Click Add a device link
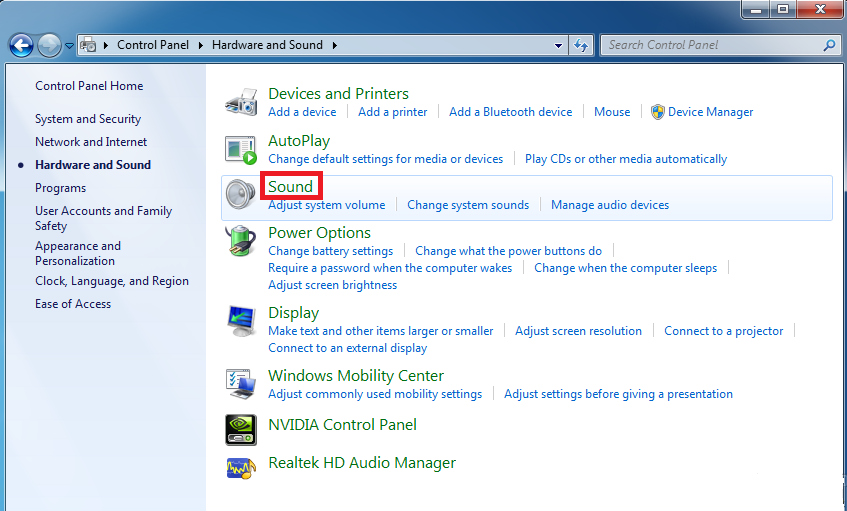This screenshot has height=511, width=847. [x=302, y=112]
